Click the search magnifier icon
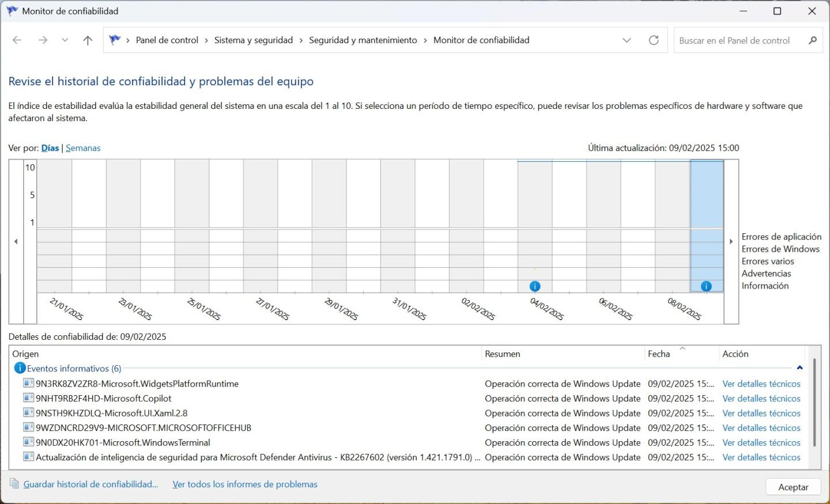 (813, 40)
